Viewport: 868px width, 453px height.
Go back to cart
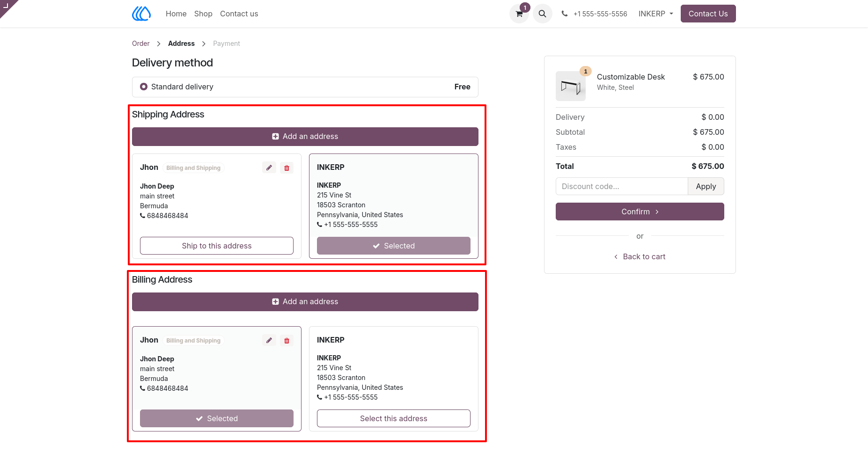coord(640,256)
